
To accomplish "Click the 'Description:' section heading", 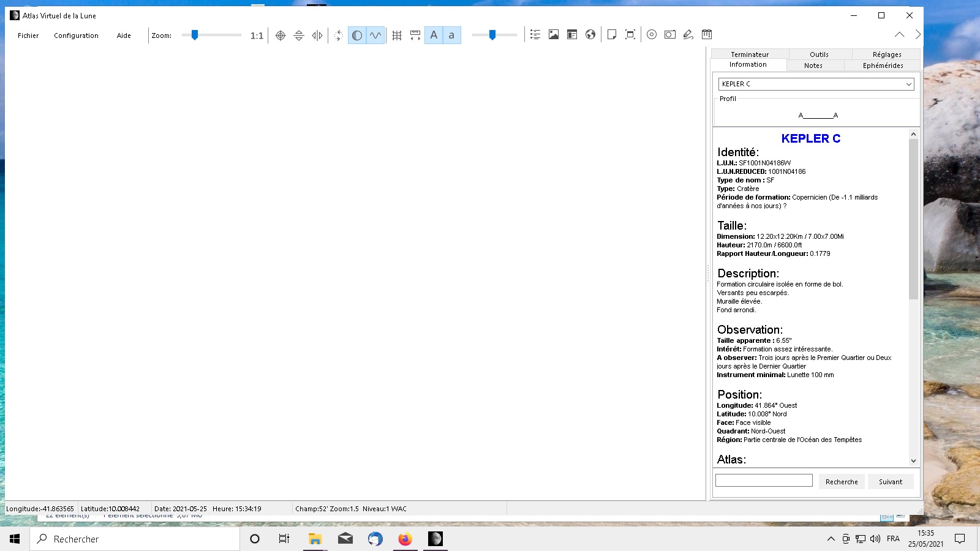I will pos(748,274).
